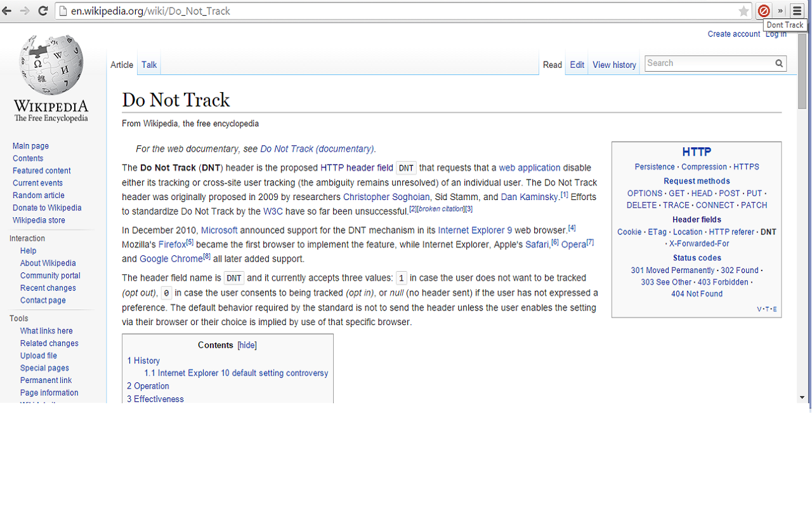812x508 pixels.
Task: Hide the Contents box
Action: pyautogui.click(x=246, y=345)
